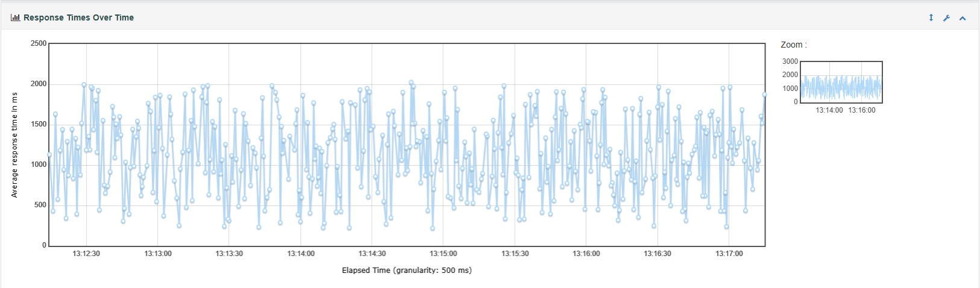The height and width of the screenshot is (288, 980).
Task: Click the 13:12:30 time axis label
Action: [86, 254]
